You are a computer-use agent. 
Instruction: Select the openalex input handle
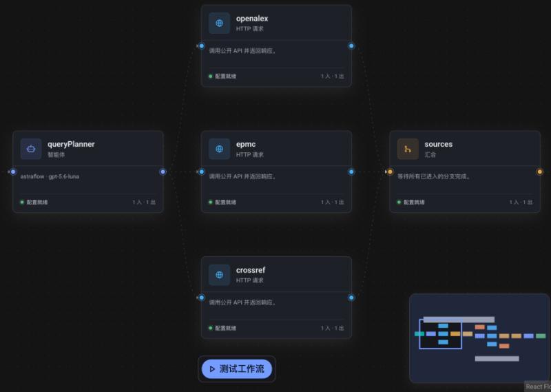pyautogui.click(x=201, y=45)
